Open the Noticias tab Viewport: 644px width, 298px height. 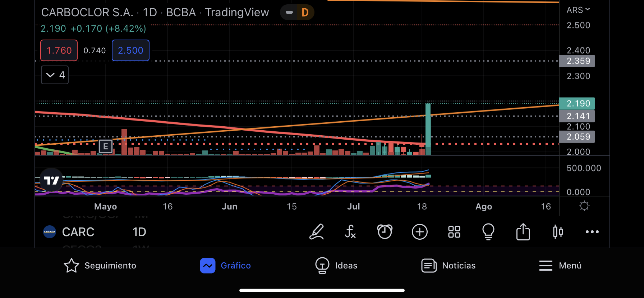pyautogui.click(x=448, y=266)
